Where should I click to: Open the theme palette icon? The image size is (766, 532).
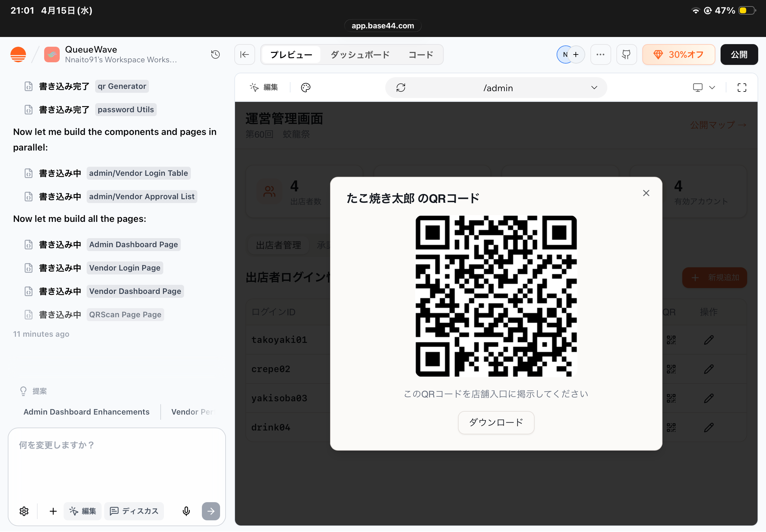tap(305, 87)
